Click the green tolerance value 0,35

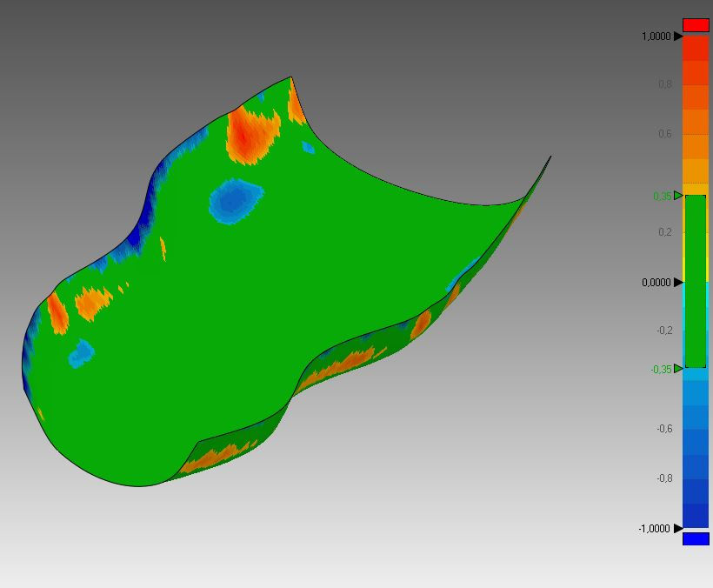point(662,196)
